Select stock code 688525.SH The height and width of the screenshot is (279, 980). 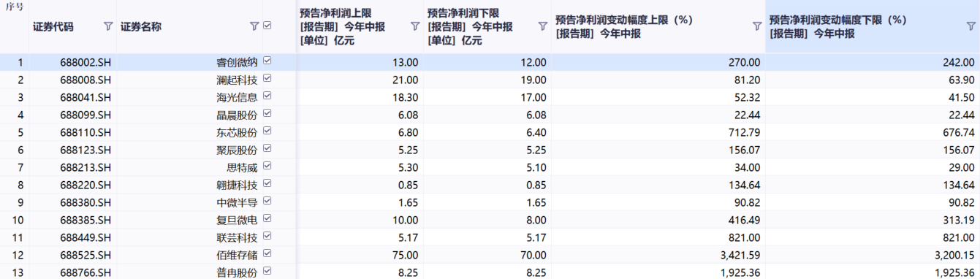[x=85, y=256]
